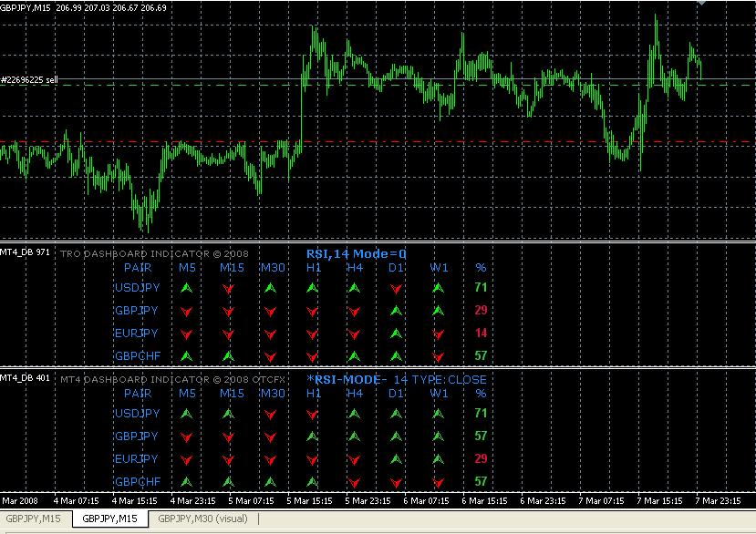Click EURJPY 29 percent in OTCFX dashboard
This screenshot has height=534, width=756.
[x=481, y=458]
